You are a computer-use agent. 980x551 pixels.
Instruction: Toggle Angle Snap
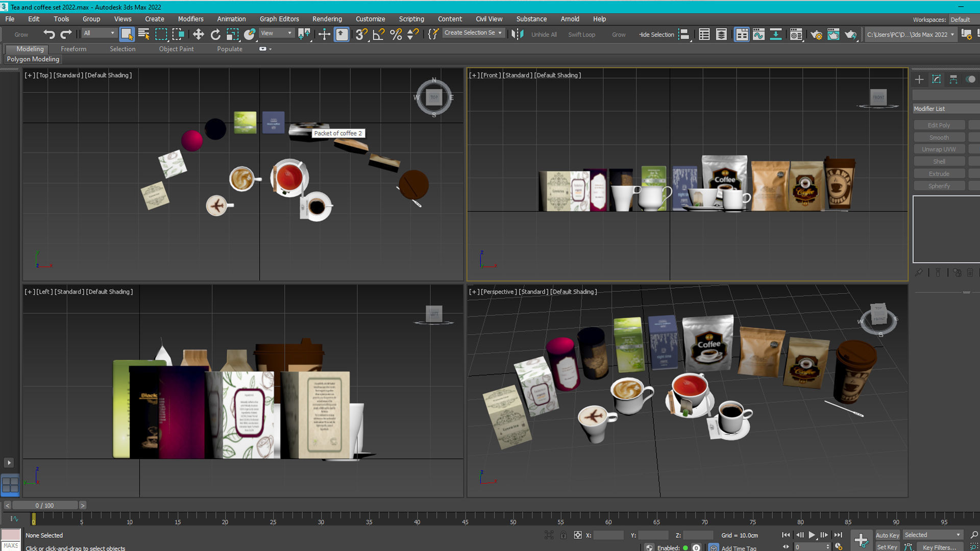[x=379, y=34]
